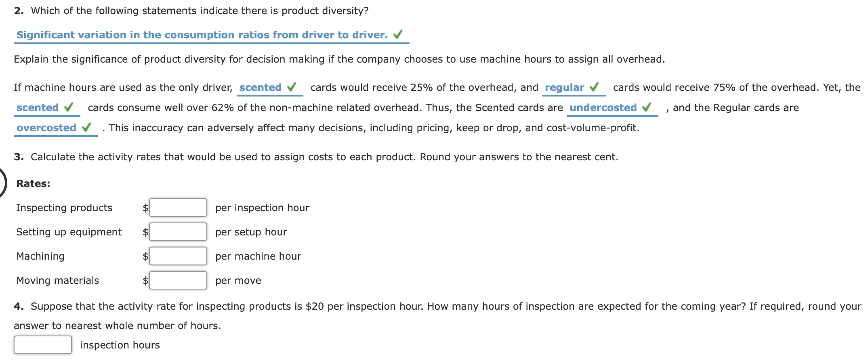The height and width of the screenshot is (363, 868).
Task: Open the 'regular' answer selector dropdown
Action: [x=564, y=87]
